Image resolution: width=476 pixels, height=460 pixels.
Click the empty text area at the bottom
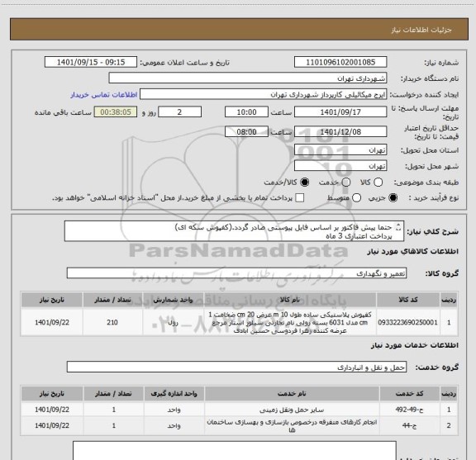[235, 451]
